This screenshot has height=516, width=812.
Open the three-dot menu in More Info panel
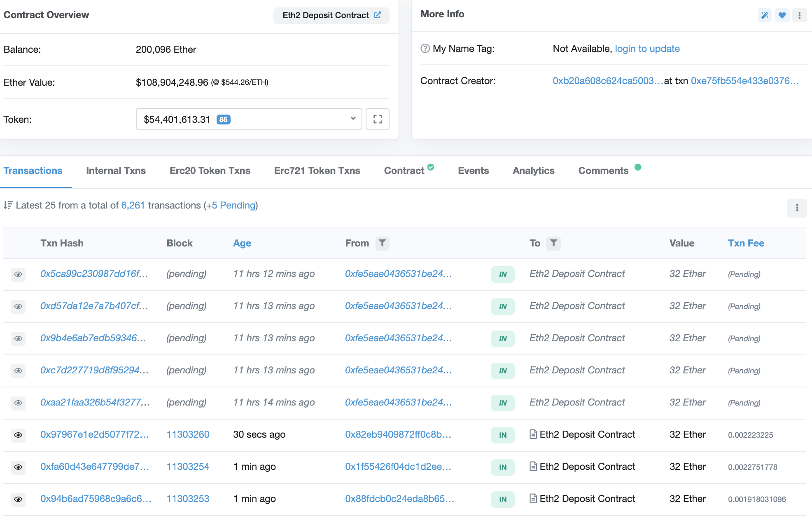pyautogui.click(x=799, y=15)
